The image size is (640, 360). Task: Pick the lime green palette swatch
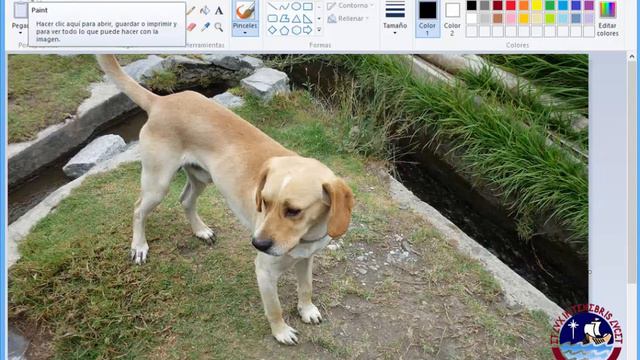550,18
